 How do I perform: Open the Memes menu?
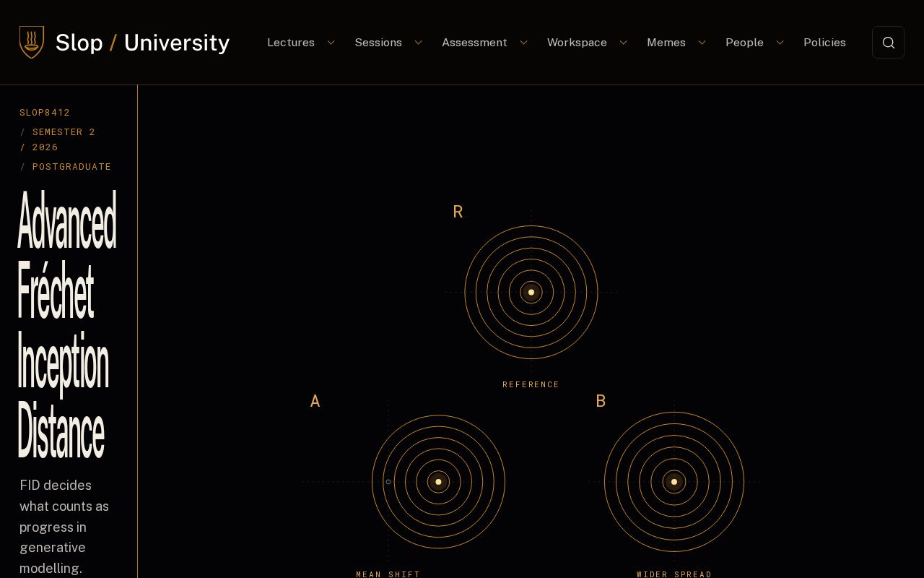[x=666, y=43]
